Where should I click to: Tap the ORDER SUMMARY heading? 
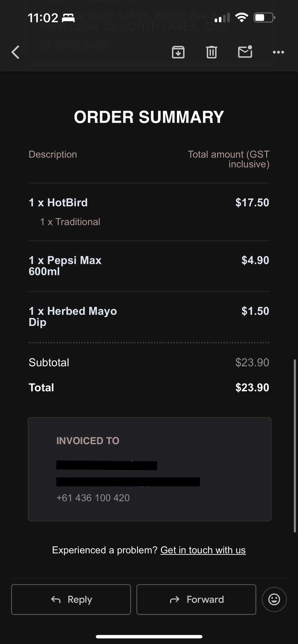[149, 117]
